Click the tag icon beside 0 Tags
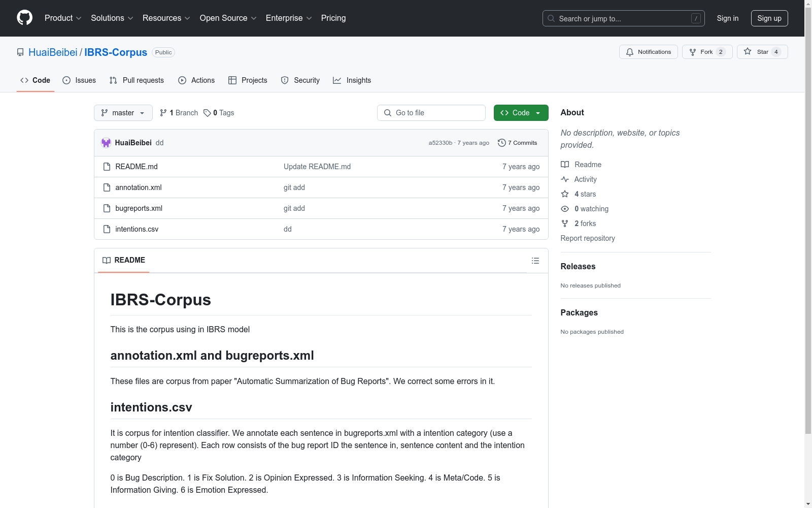 point(207,113)
